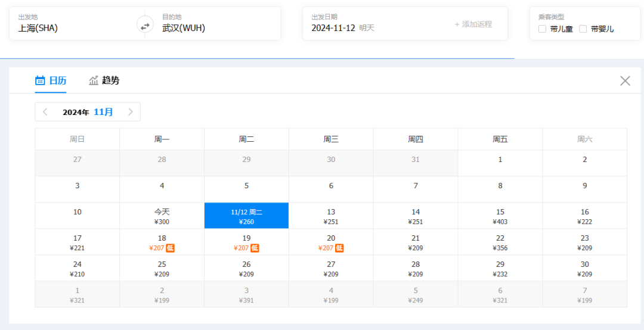644x330 pixels.
Task: Select November 17 at ¥221
Action: (77, 242)
